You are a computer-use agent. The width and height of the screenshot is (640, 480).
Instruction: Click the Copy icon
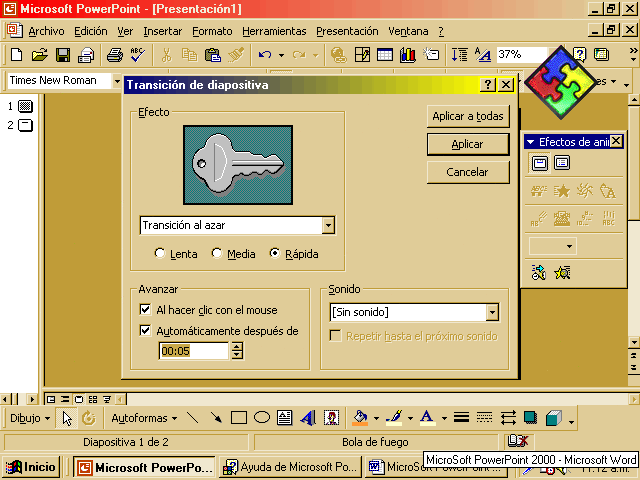[x=189, y=55]
